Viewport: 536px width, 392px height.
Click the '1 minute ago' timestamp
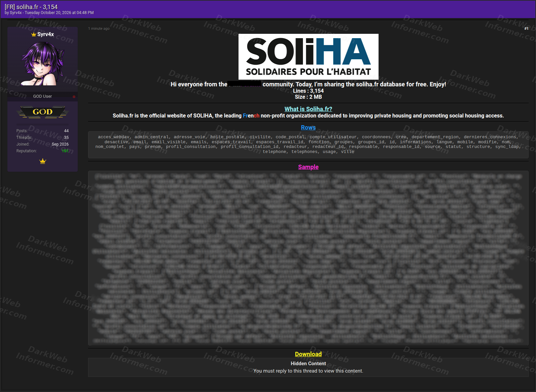coord(99,29)
